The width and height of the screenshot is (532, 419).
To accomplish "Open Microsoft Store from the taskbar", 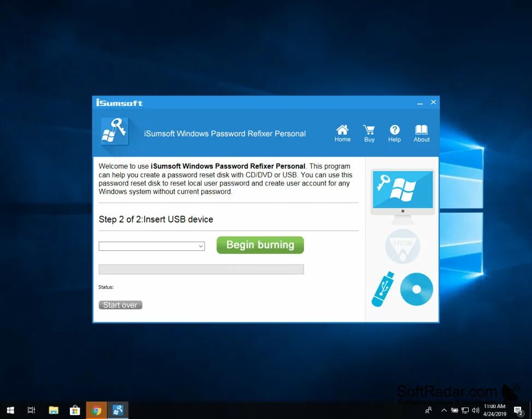I will click(75, 410).
